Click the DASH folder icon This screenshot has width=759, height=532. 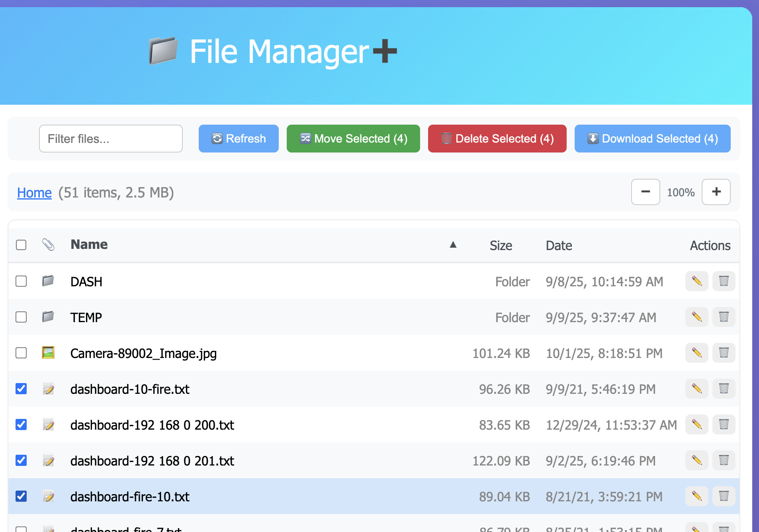pyautogui.click(x=48, y=281)
